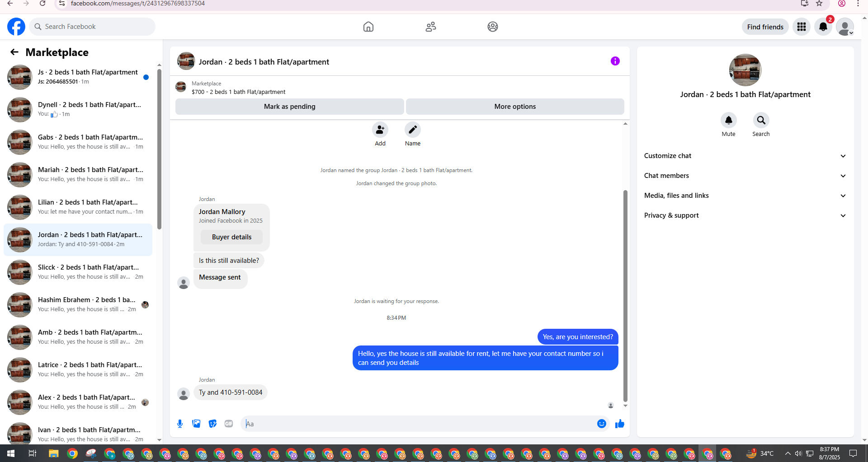
Task: Click the 'Yes, are you interested?' message
Action: pyautogui.click(x=578, y=337)
